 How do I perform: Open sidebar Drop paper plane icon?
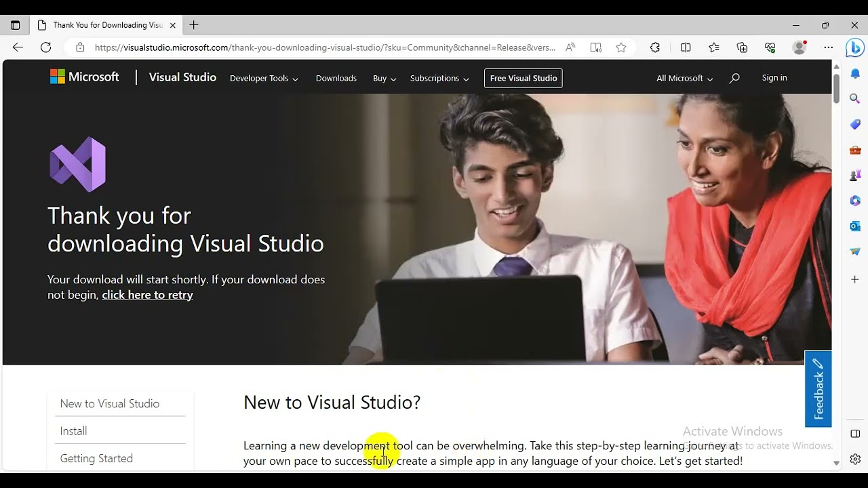855,251
